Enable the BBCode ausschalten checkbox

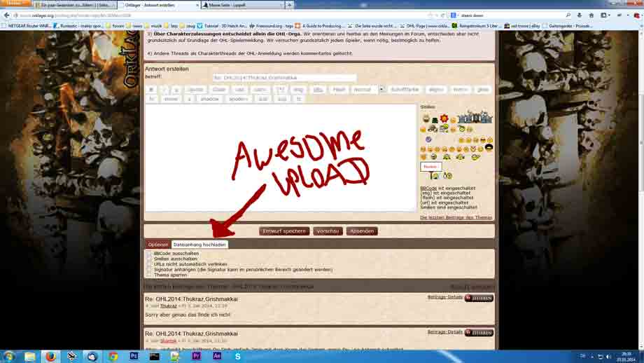[149, 253]
